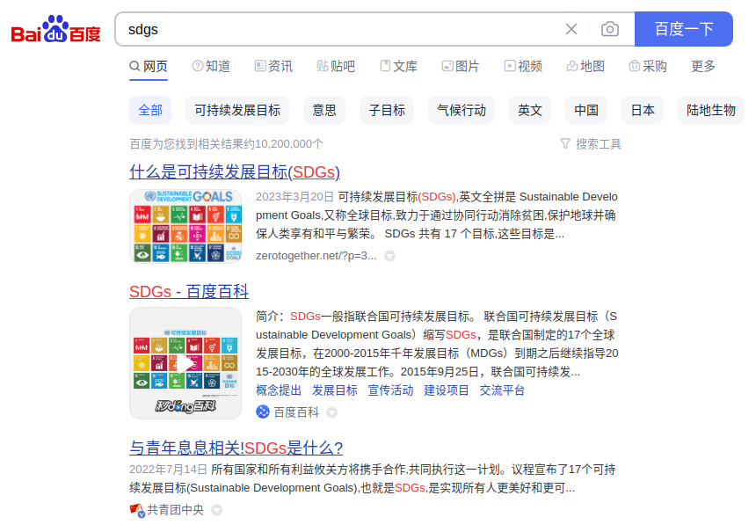This screenshot has height=532, width=756.
Task: Click the 百度一下 search button
Action: [x=684, y=29]
